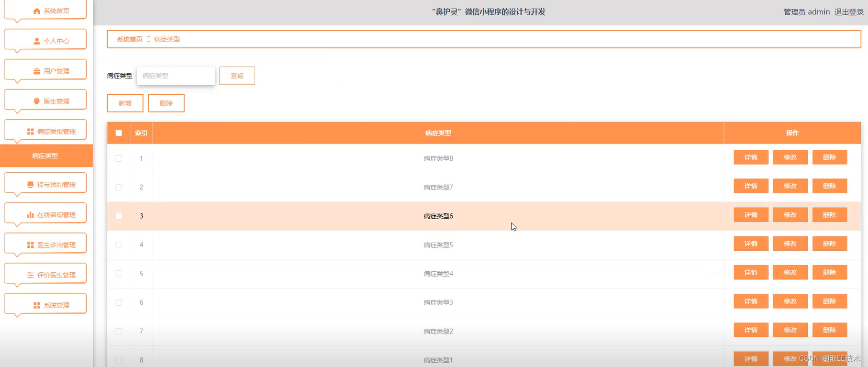Click 删除 for 病症类型5
868x367 pixels.
pos(829,244)
